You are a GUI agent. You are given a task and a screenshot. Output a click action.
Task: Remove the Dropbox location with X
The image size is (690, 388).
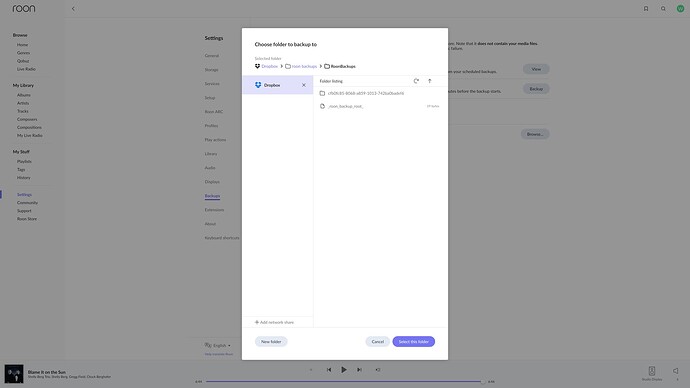pyautogui.click(x=304, y=85)
